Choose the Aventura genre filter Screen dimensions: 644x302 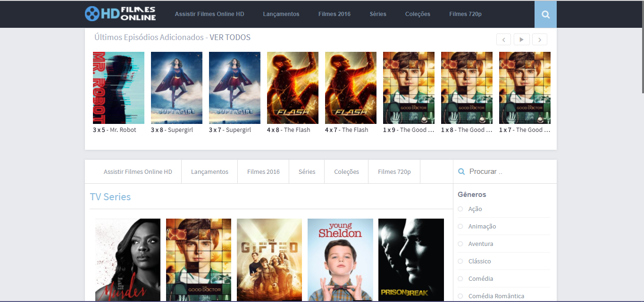[x=481, y=244]
